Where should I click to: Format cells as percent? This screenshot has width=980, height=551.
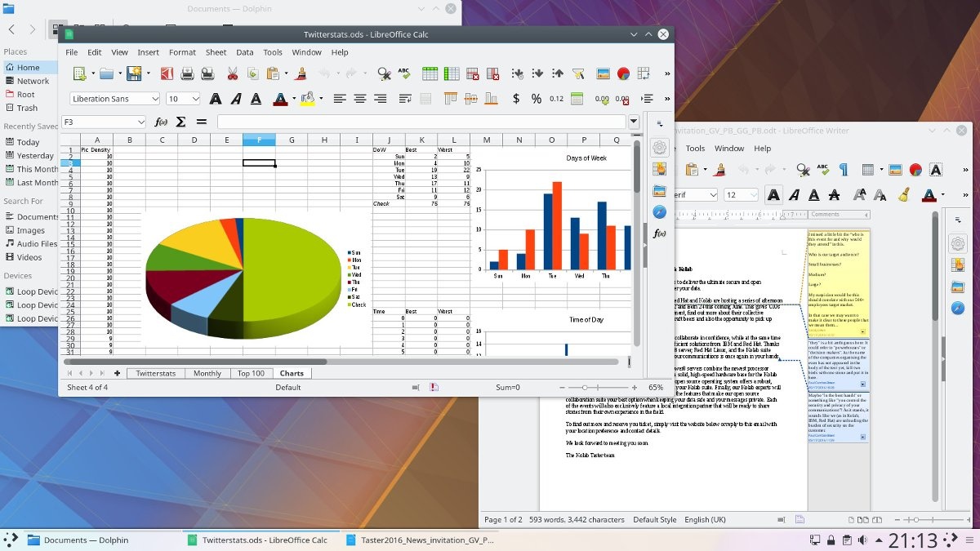(x=536, y=99)
